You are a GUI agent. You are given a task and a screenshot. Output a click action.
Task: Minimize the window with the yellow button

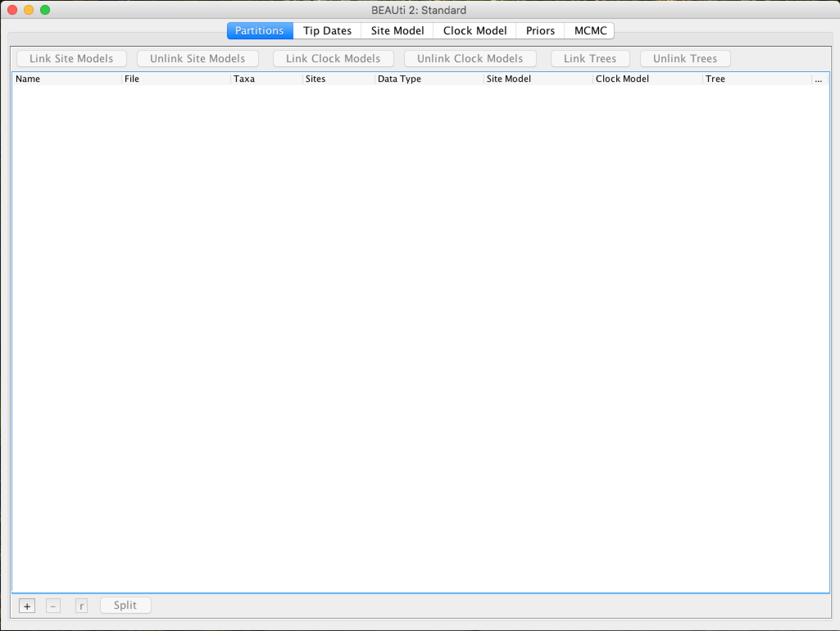click(29, 10)
